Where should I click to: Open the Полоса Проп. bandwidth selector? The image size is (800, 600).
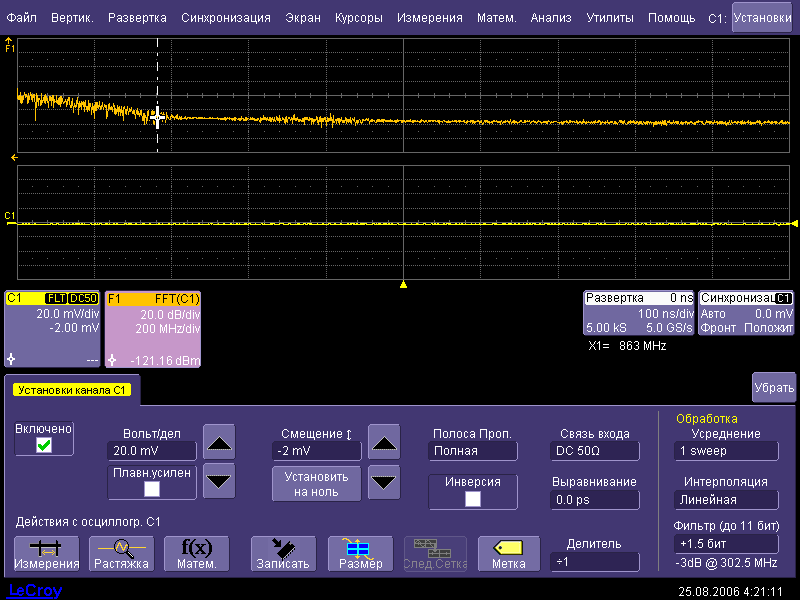[473, 451]
